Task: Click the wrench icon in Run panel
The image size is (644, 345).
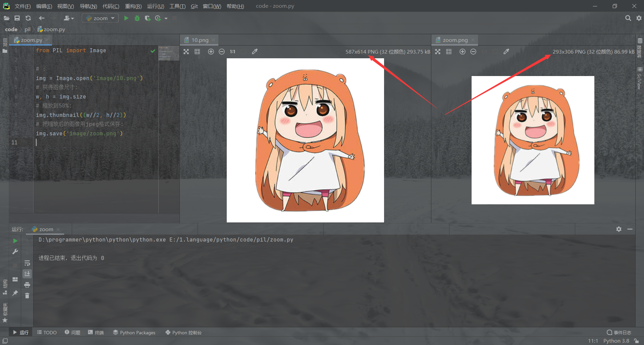Action: point(15,252)
